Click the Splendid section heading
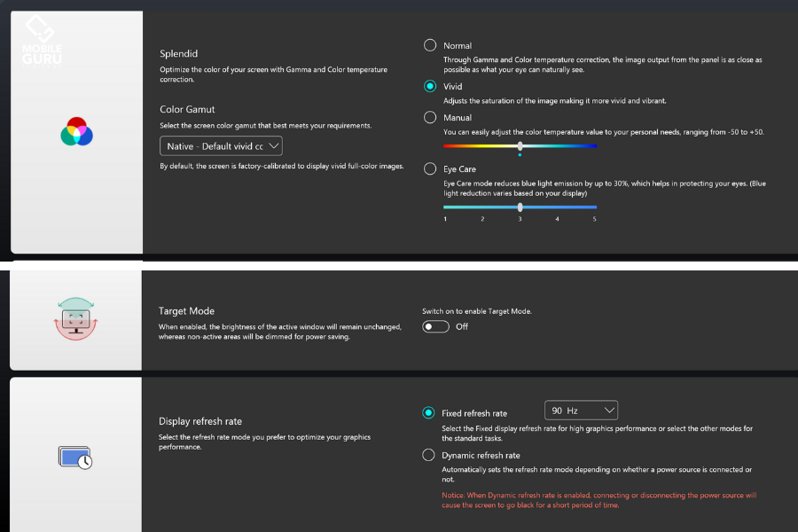This screenshot has height=532, width=798. pos(178,54)
